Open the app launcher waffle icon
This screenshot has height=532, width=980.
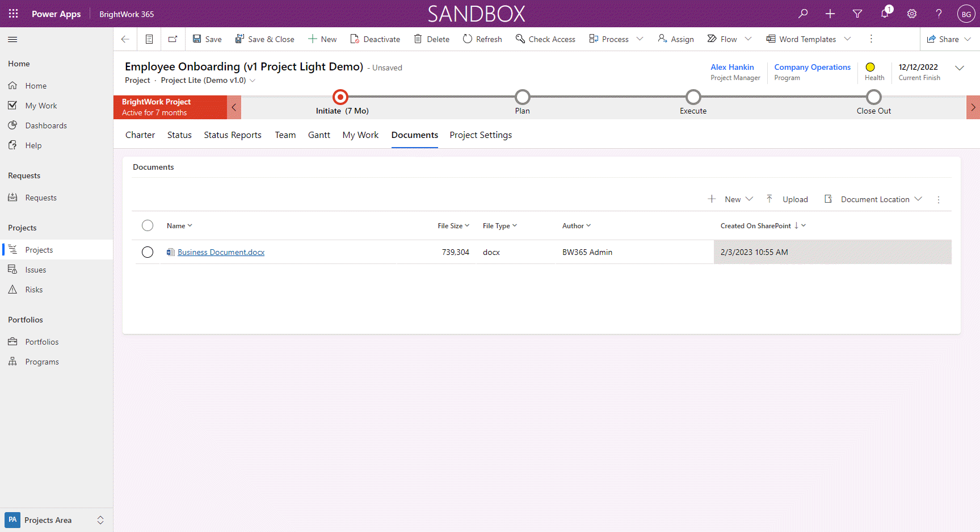[14, 14]
